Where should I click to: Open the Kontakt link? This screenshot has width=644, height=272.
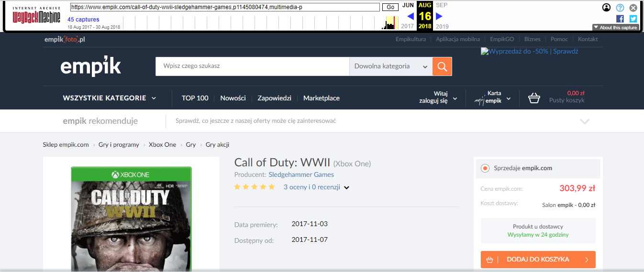[x=588, y=39]
